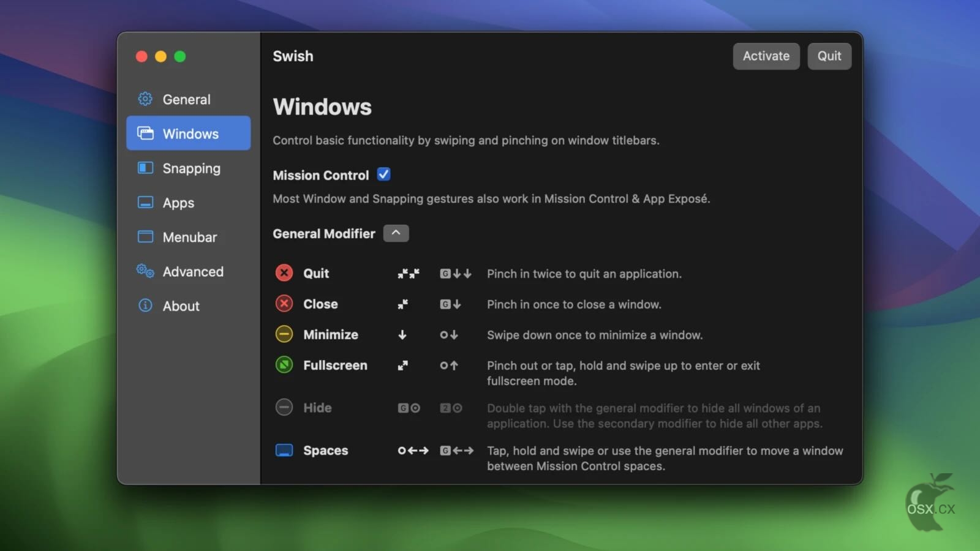The width and height of the screenshot is (980, 551).
Task: Click the yellow minimize window button
Action: pos(160,56)
